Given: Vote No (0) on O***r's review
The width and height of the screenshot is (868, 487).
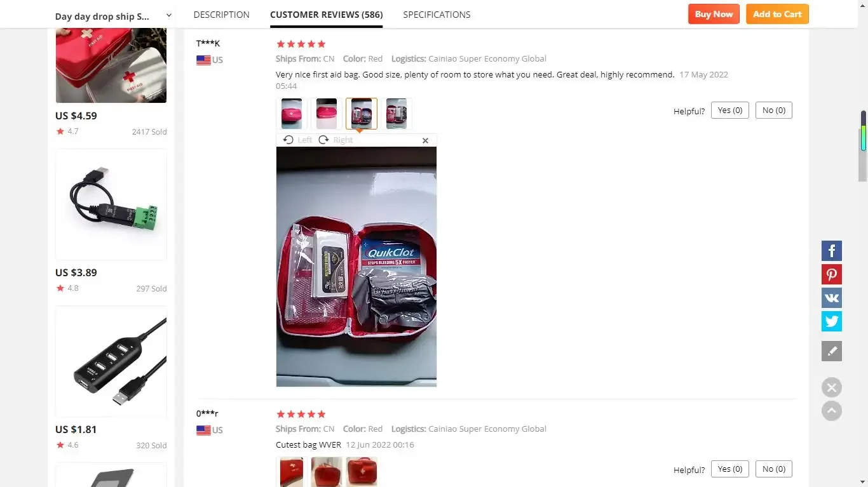Looking at the screenshot, I should tap(773, 469).
